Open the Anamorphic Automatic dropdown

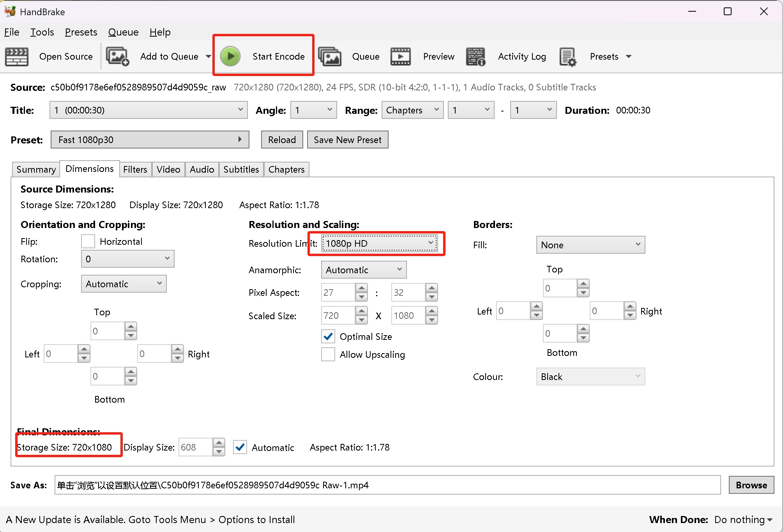pyautogui.click(x=364, y=270)
